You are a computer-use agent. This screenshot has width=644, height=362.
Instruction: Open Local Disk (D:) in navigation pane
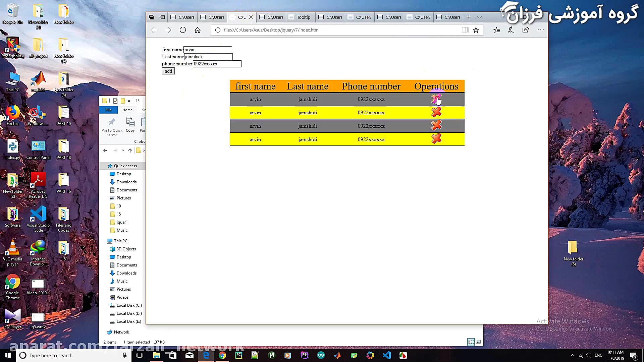[129, 313]
